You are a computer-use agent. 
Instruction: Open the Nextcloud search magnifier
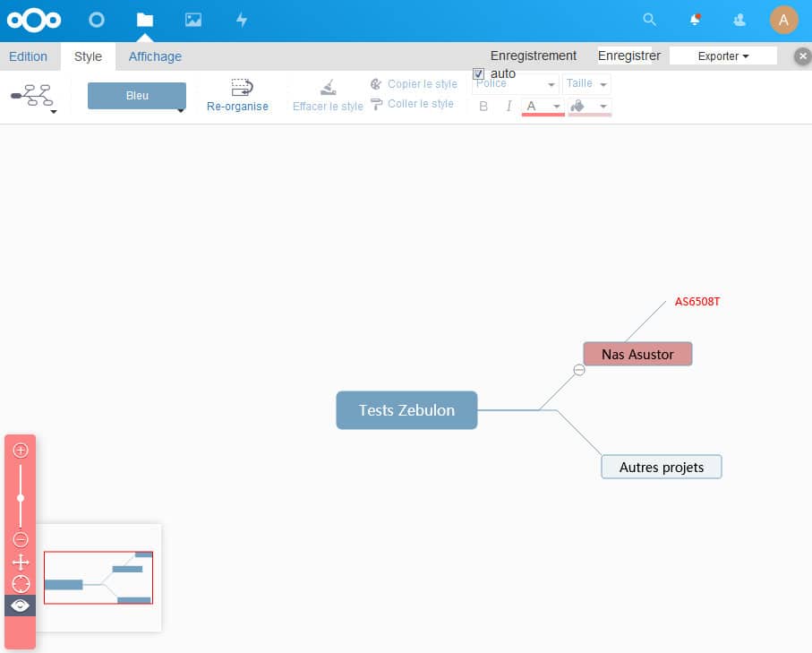point(650,20)
